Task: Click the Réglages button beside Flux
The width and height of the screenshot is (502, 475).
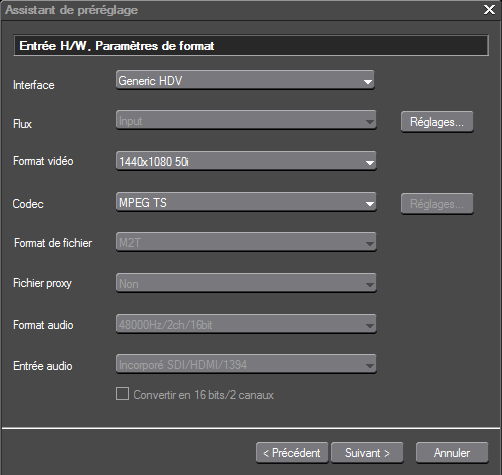Action: [x=437, y=122]
